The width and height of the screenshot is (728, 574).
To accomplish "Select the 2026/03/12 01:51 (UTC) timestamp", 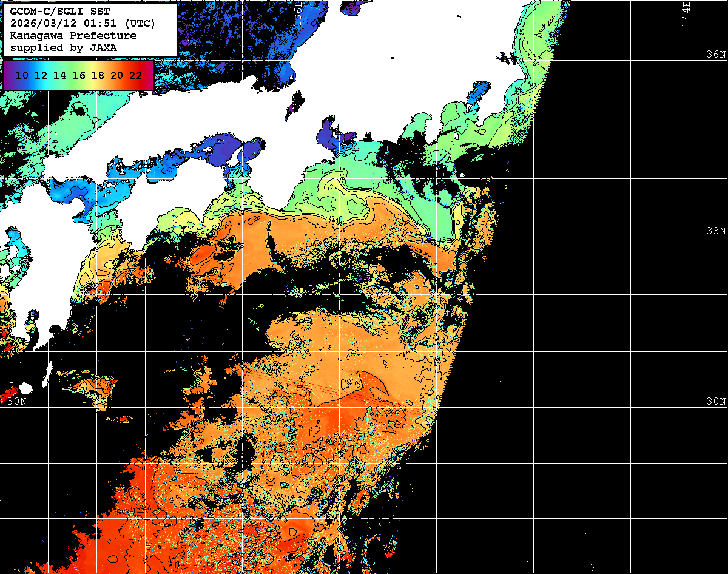I will pyautogui.click(x=83, y=24).
